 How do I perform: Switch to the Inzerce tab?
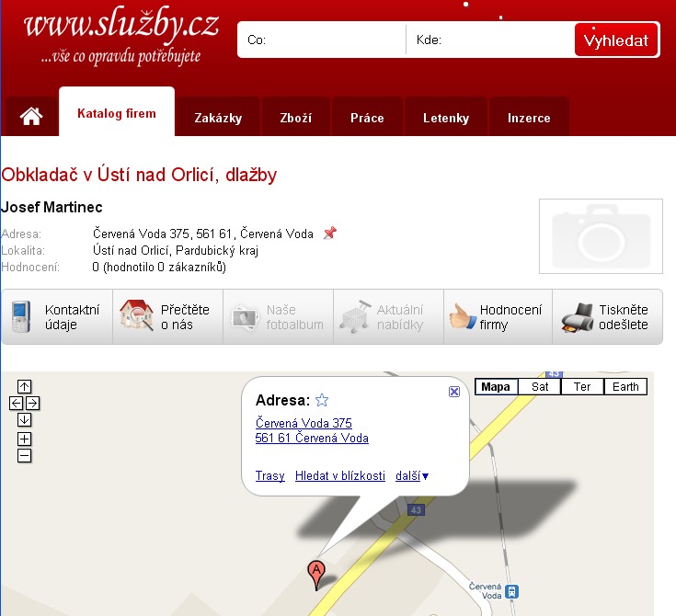click(529, 118)
